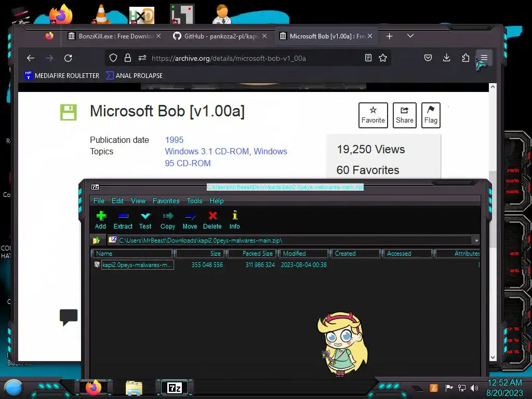532x399 pixels.
Task: Bookmark this page with the star
Action: pos(383,58)
